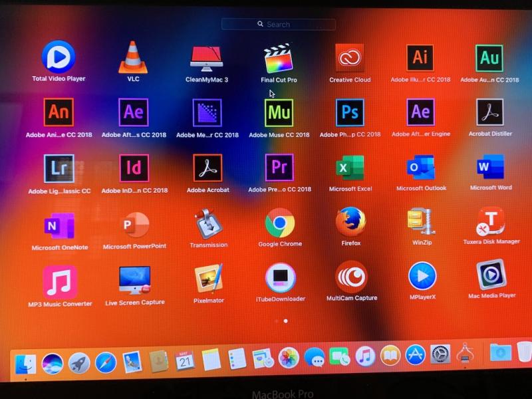The width and height of the screenshot is (532, 399).
Task: Launch Creative Cloud app
Action: click(350, 59)
